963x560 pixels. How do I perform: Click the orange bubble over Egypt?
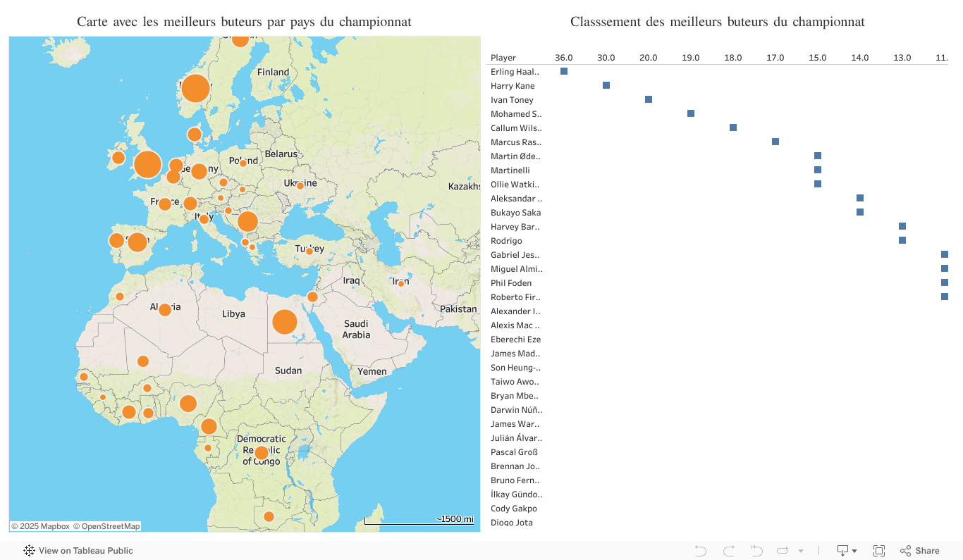[284, 322]
